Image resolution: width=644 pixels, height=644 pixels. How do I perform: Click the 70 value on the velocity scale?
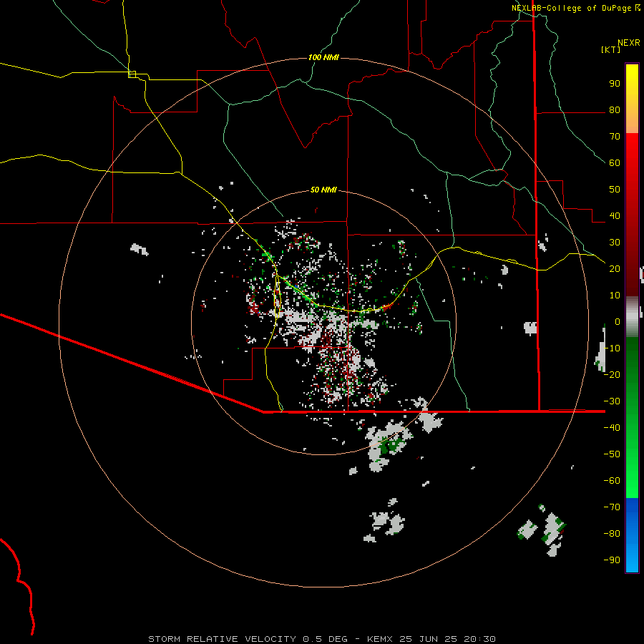tap(615, 137)
